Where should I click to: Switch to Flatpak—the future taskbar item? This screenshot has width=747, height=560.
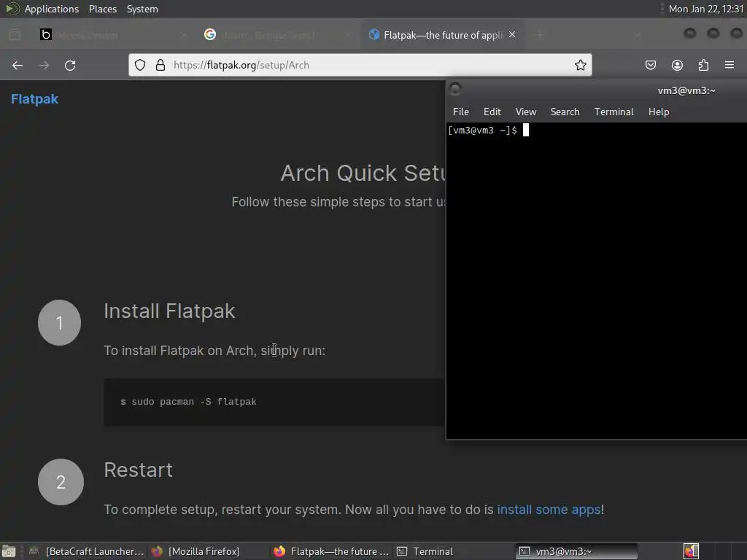pos(331,551)
